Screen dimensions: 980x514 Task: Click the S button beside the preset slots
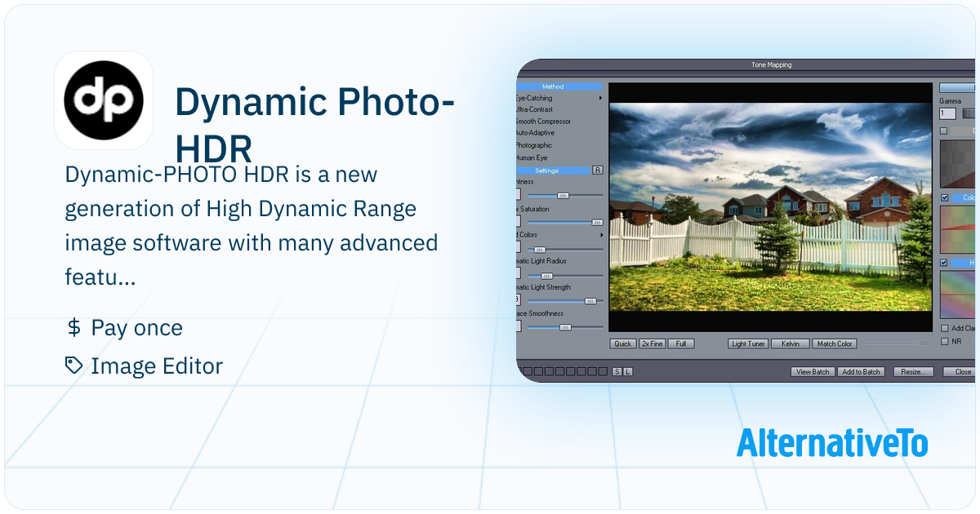(617, 372)
